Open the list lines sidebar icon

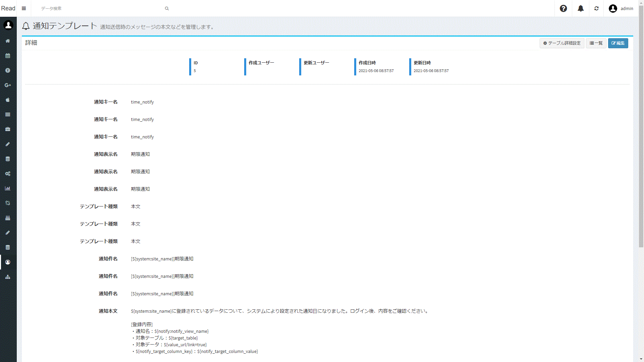click(8, 115)
